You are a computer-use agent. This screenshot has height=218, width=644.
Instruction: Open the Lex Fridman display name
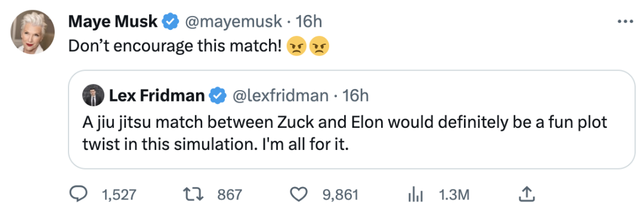[x=157, y=96]
